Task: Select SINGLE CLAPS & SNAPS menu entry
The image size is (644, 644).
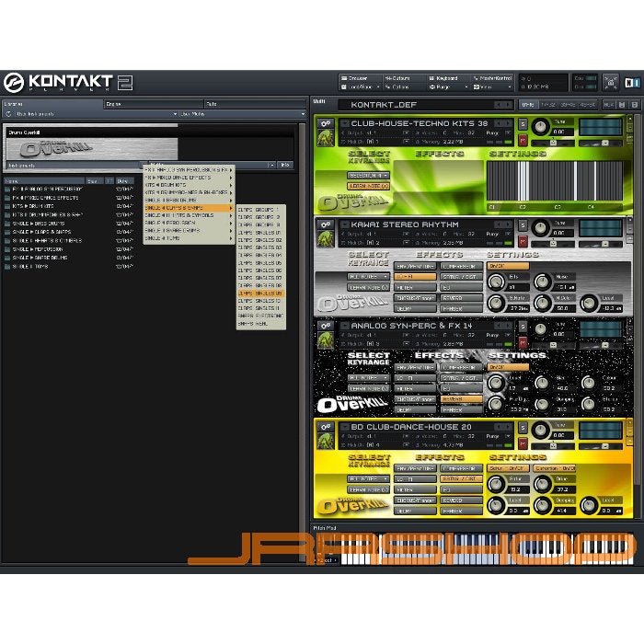Action: coord(189,208)
